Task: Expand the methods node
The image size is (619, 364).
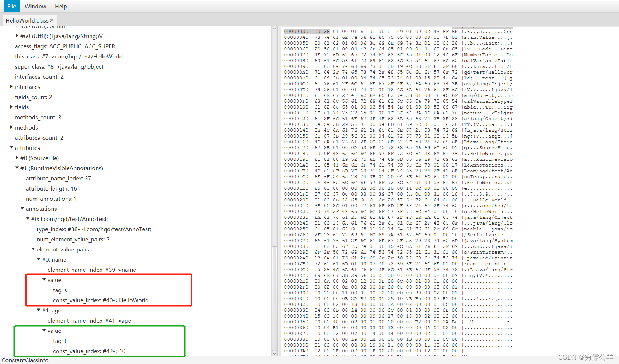Action: [11, 127]
